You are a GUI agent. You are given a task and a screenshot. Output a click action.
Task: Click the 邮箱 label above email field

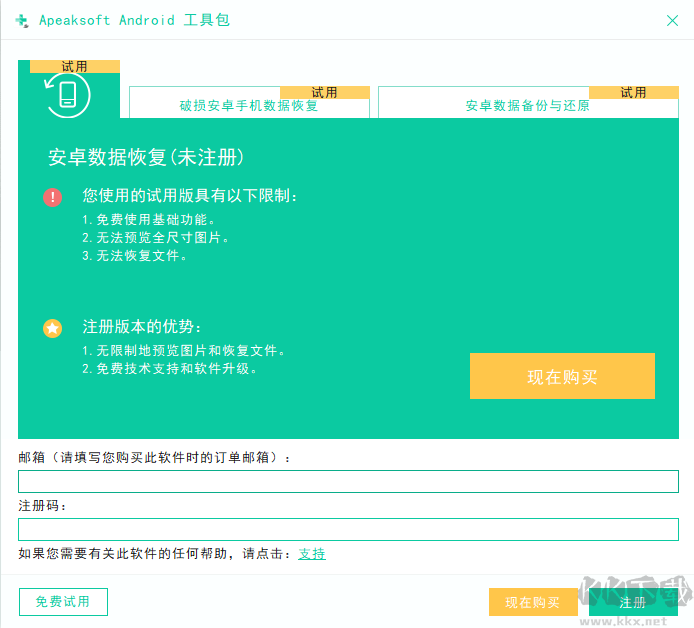(154, 458)
